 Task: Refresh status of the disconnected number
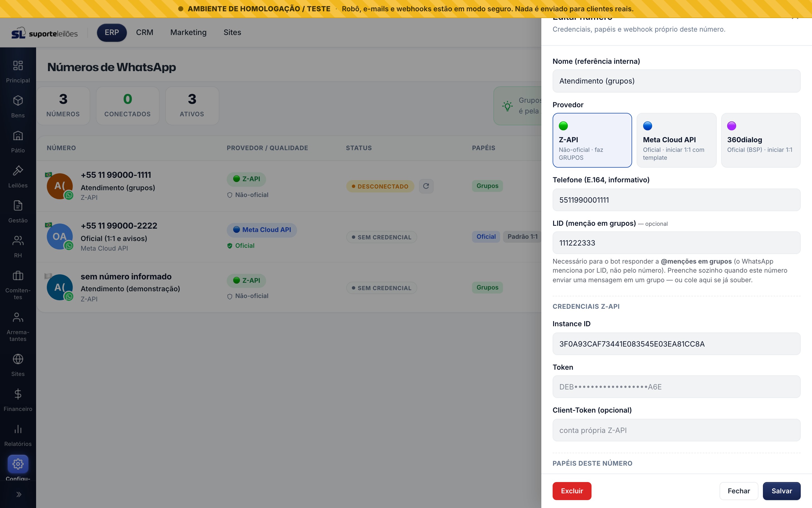coord(426,186)
